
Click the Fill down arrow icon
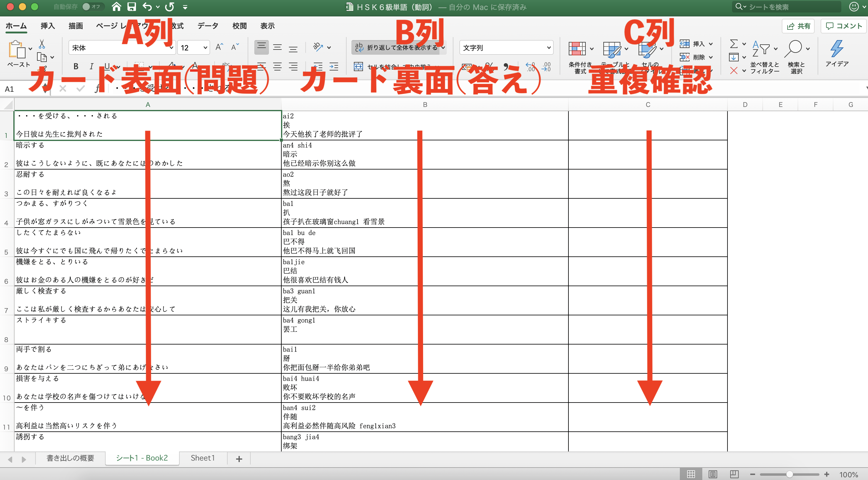pyautogui.click(x=734, y=57)
